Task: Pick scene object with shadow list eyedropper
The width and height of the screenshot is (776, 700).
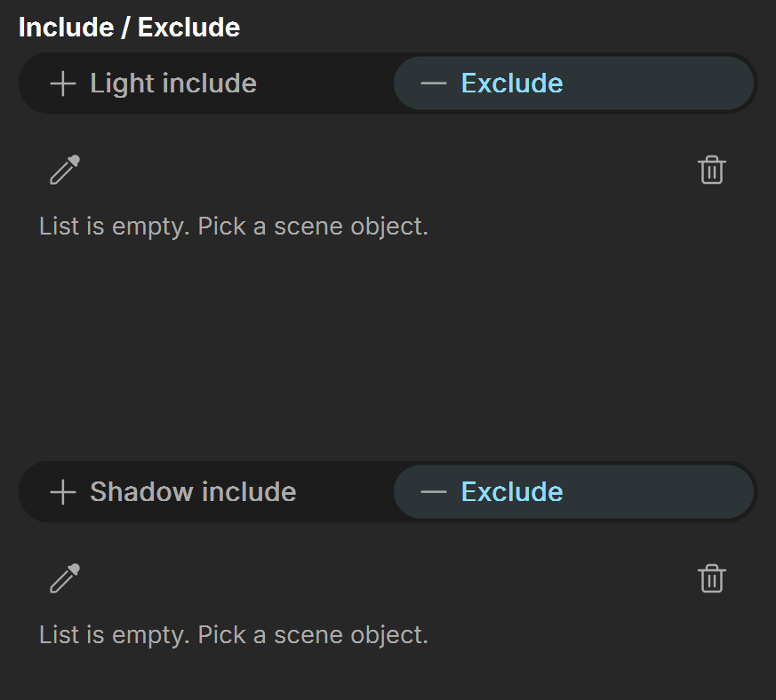Action: [x=65, y=578]
